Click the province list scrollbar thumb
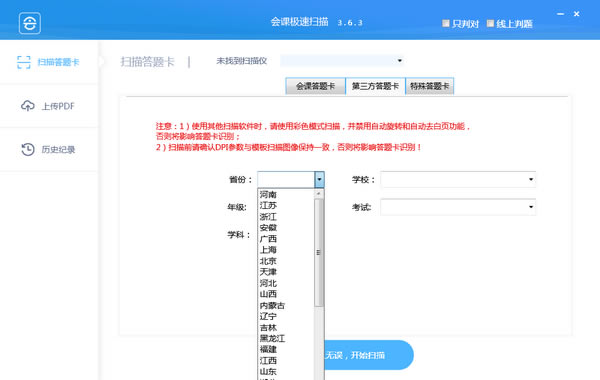Image resolution: width=600 pixels, height=380 pixels. pyautogui.click(x=318, y=253)
